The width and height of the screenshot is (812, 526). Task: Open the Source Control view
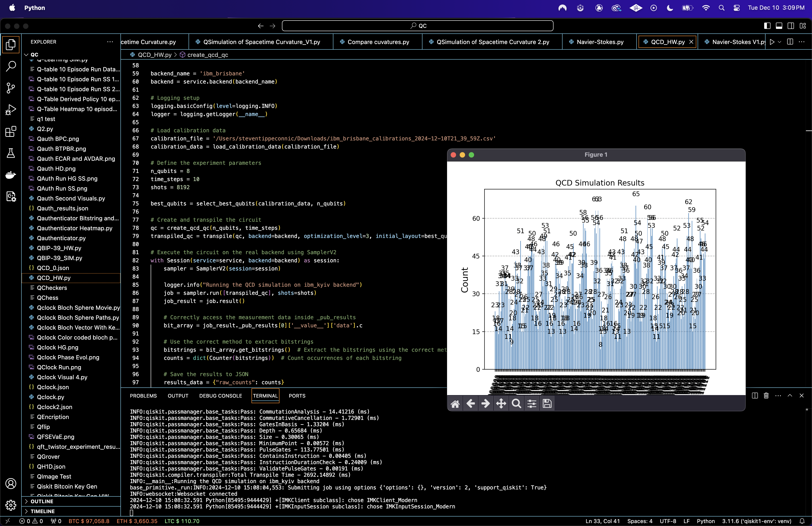pos(11,88)
